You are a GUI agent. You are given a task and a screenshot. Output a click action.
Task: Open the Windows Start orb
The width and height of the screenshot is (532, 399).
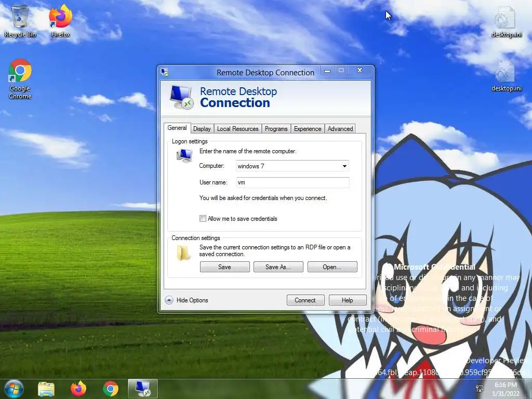pyautogui.click(x=14, y=389)
